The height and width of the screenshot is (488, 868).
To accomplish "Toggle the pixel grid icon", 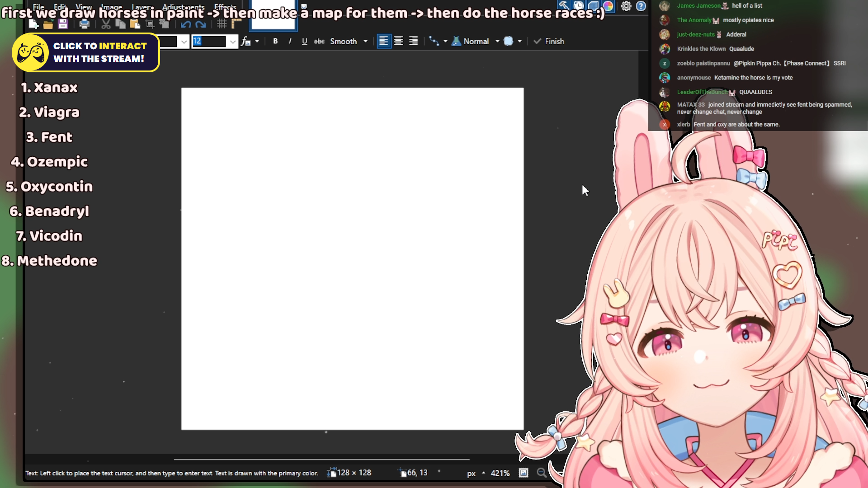I will click(222, 24).
